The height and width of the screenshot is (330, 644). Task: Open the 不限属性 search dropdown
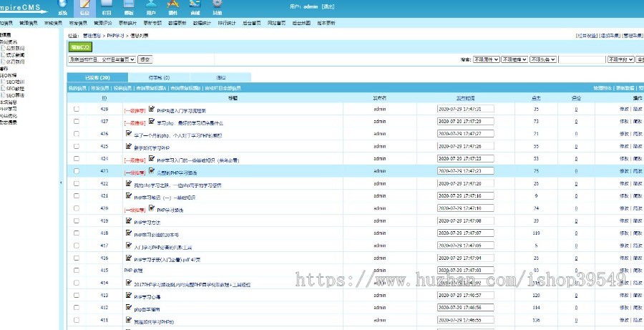[x=487, y=59]
